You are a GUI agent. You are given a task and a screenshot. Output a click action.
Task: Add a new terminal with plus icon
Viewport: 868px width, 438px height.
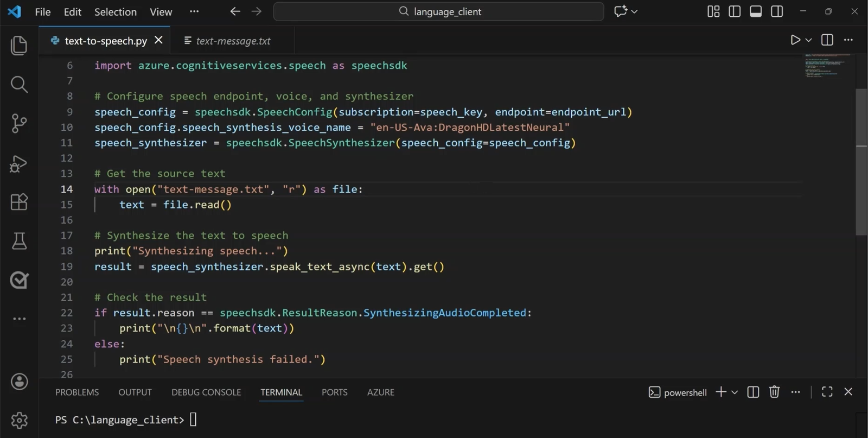(721, 392)
